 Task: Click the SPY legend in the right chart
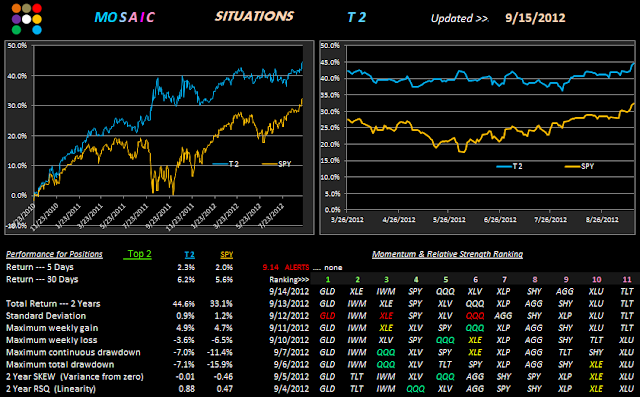pos(580,166)
